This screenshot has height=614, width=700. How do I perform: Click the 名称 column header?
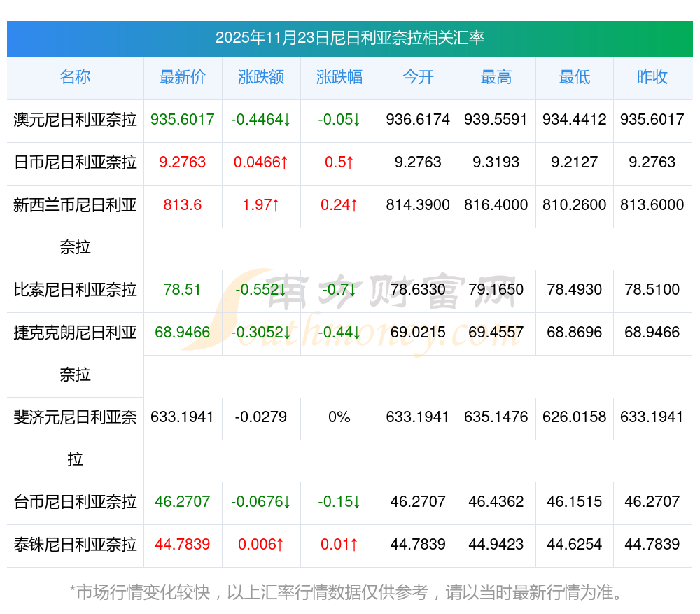[x=75, y=77]
